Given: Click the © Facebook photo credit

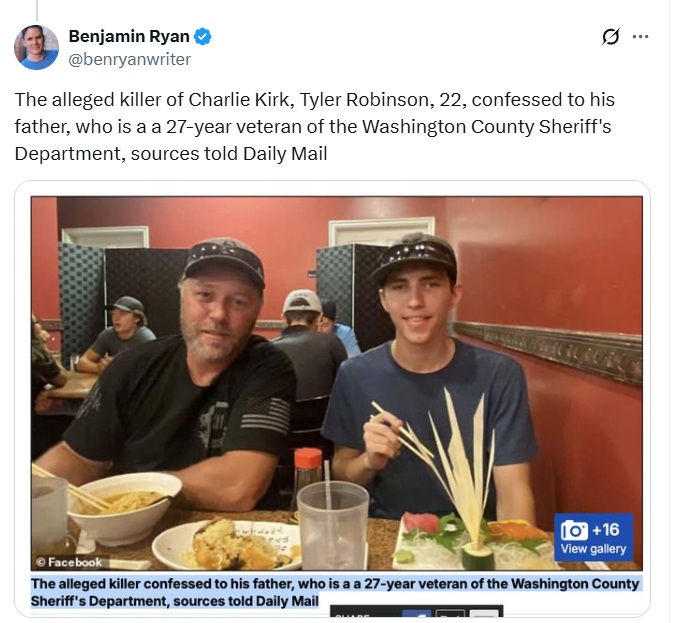Looking at the screenshot, I should coord(70,562).
